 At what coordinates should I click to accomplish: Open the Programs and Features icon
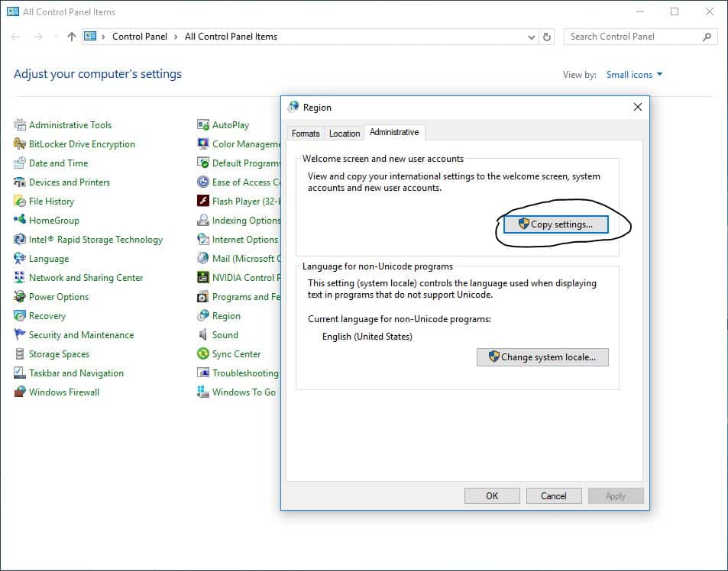click(203, 296)
